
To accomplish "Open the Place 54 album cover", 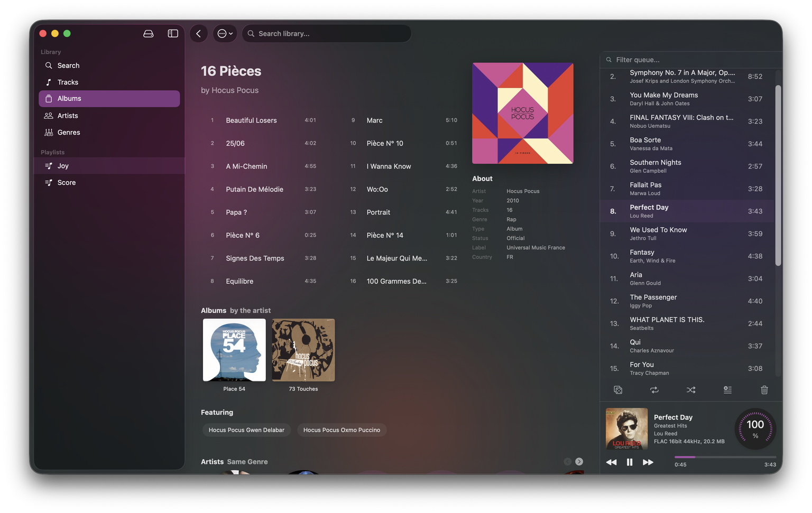I will click(x=234, y=350).
